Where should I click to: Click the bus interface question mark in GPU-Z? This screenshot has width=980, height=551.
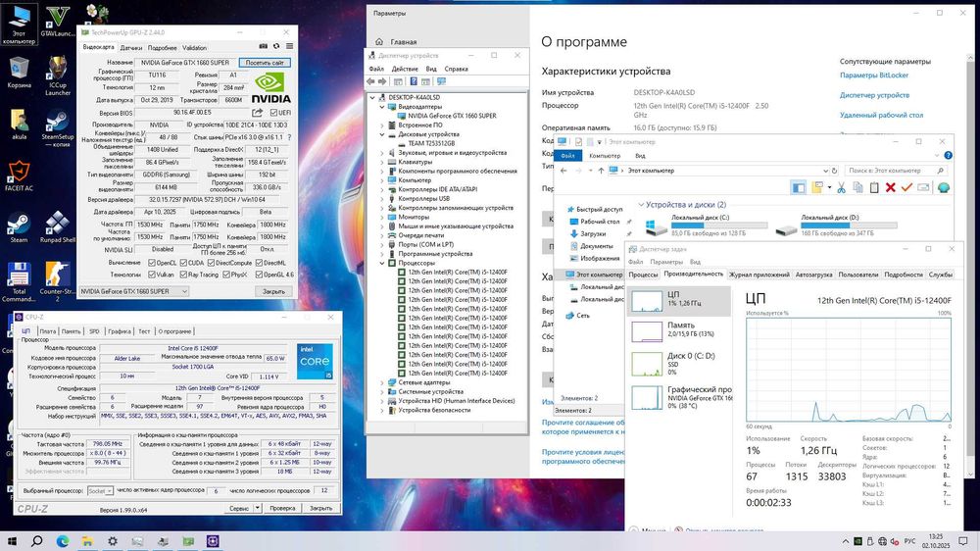(289, 137)
